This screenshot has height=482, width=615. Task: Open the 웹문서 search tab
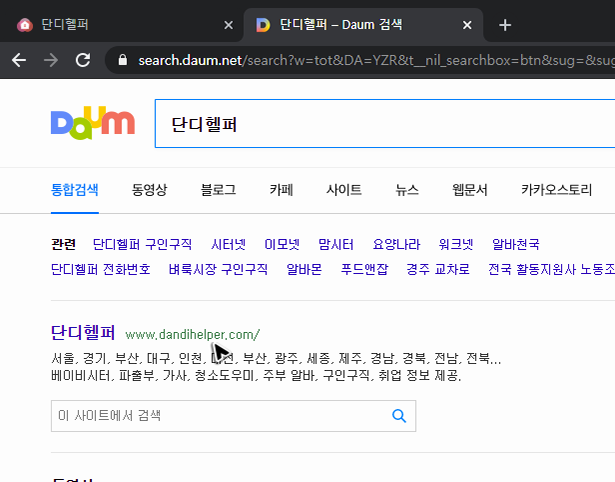(x=470, y=190)
